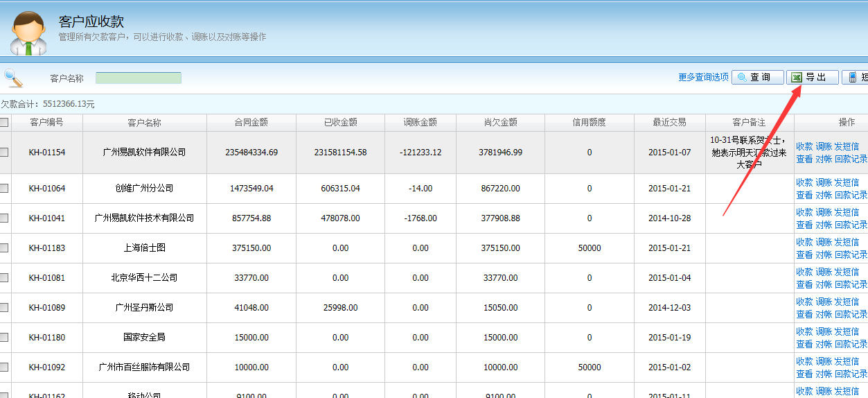
Task: Click the user avatar icon in header
Action: (x=29, y=32)
